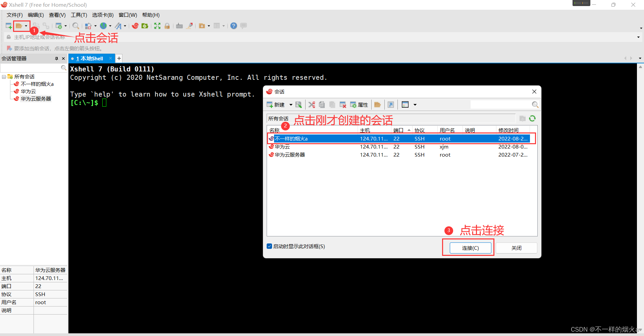
Task: Open the 窗口(W) menu
Action: [128, 15]
